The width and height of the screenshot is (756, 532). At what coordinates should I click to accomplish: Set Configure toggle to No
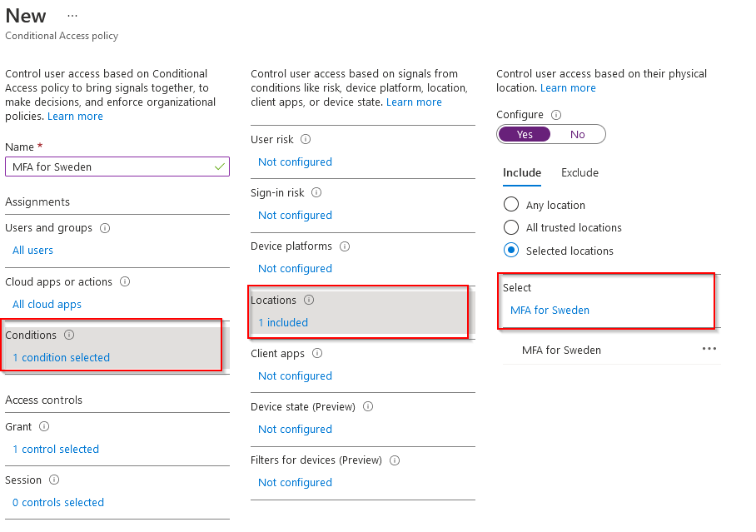point(578,134)
